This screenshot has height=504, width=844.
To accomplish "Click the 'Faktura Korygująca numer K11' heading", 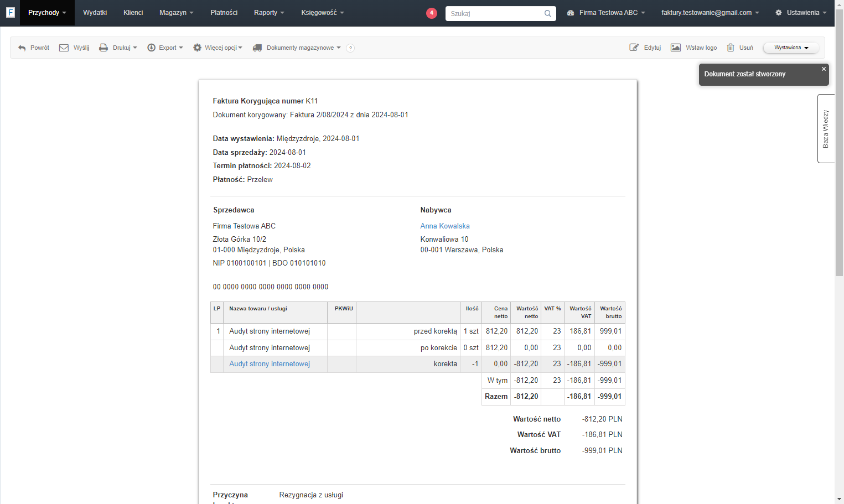I will (x=265, y=101).
